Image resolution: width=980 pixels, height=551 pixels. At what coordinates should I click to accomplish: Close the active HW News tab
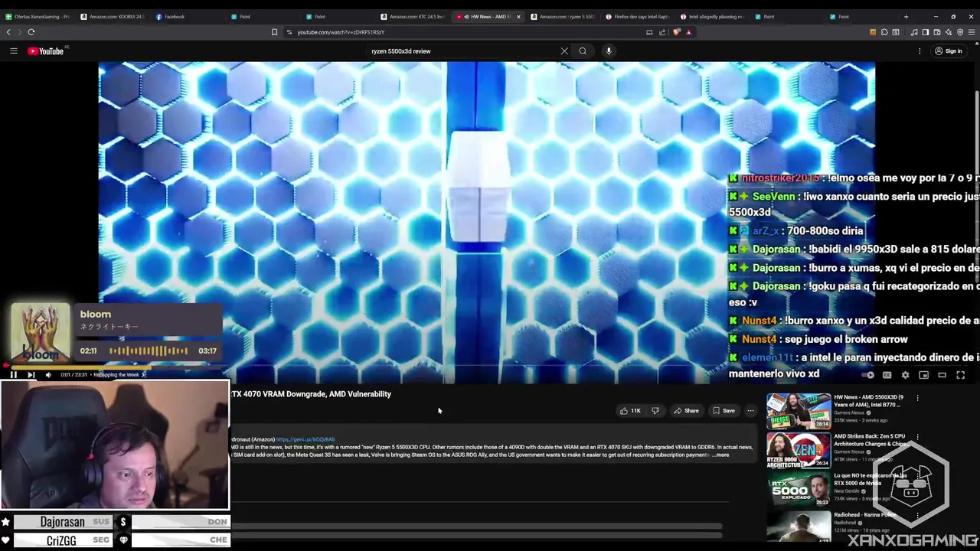(518, 17)
